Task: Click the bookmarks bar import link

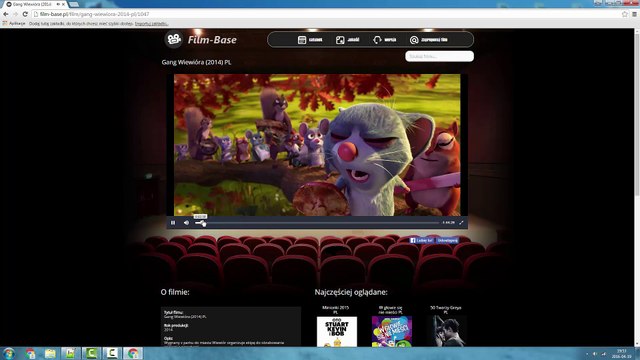Action: click(x=151, y=24)
